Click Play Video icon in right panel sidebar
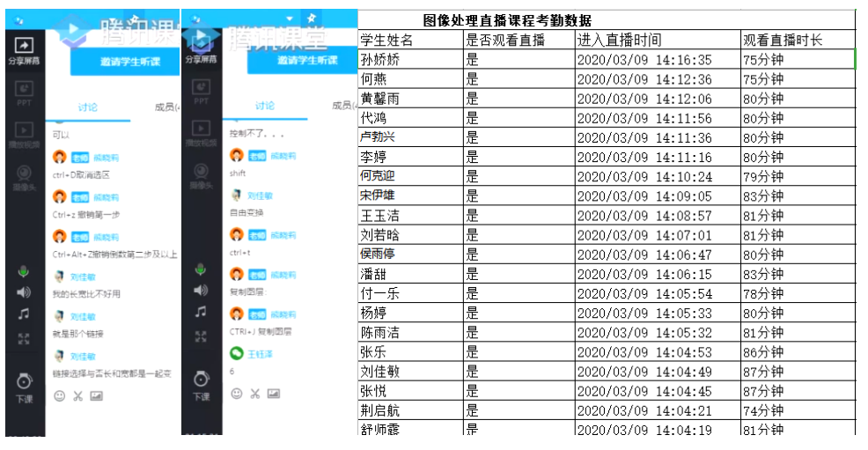The width and height of the screenshot is (868, 450). pyautogui.click(x=202, y=133)
